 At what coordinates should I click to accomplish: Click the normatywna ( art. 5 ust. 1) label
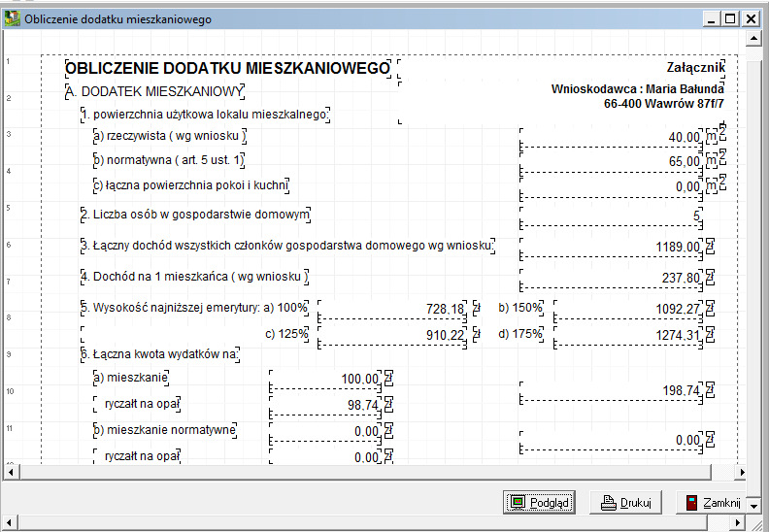(169, 160)
